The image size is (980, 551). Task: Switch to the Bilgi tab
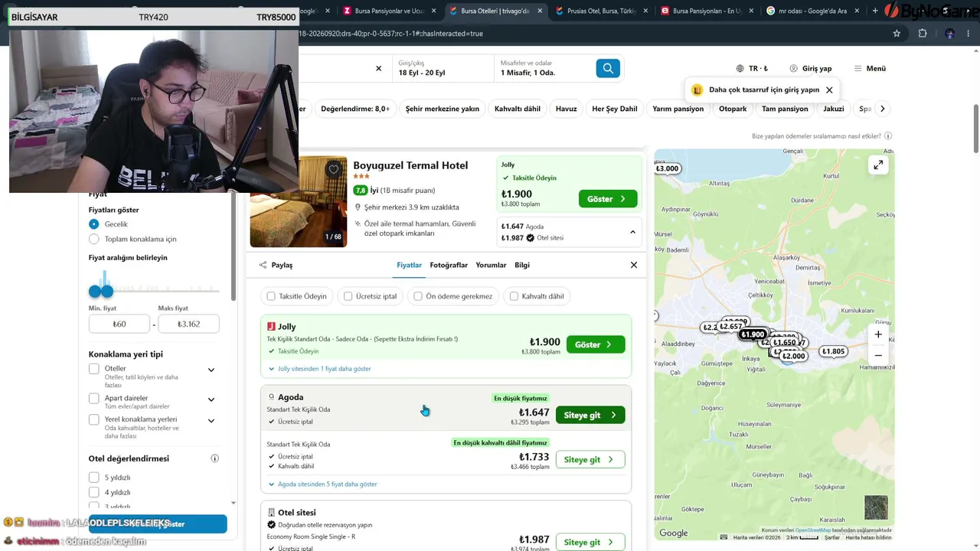pos(522,265)
